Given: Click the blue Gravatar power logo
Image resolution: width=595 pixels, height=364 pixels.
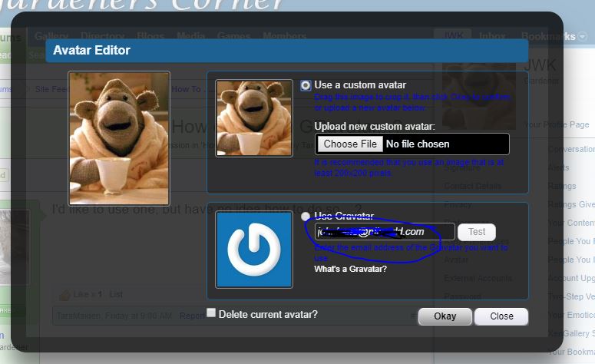Looking at the screenshot, I should [x=254, y=250].
